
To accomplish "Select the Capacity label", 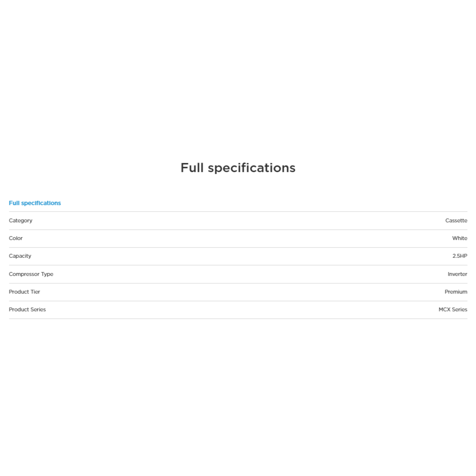I will click(20, 256).
